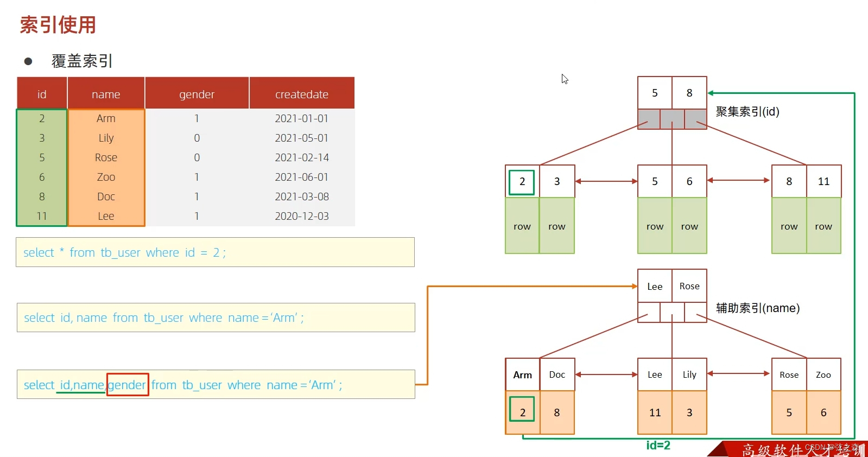This screenshot has height=457, width=868.
Task: Click the date 2021-05-01
Action: [302, 138]
